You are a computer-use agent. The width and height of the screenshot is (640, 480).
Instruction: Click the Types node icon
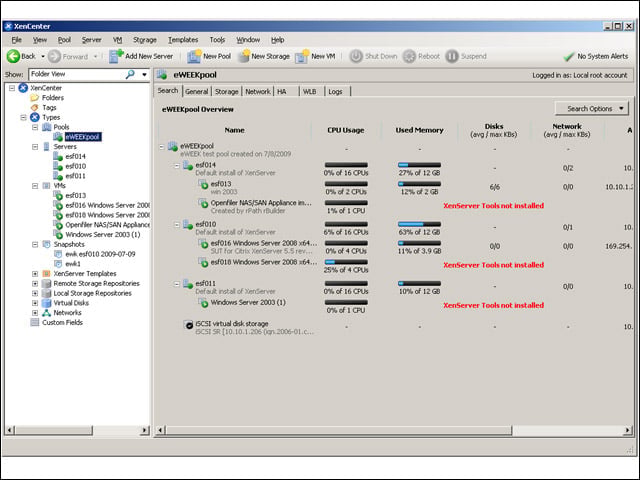click(x=35, y=117)
